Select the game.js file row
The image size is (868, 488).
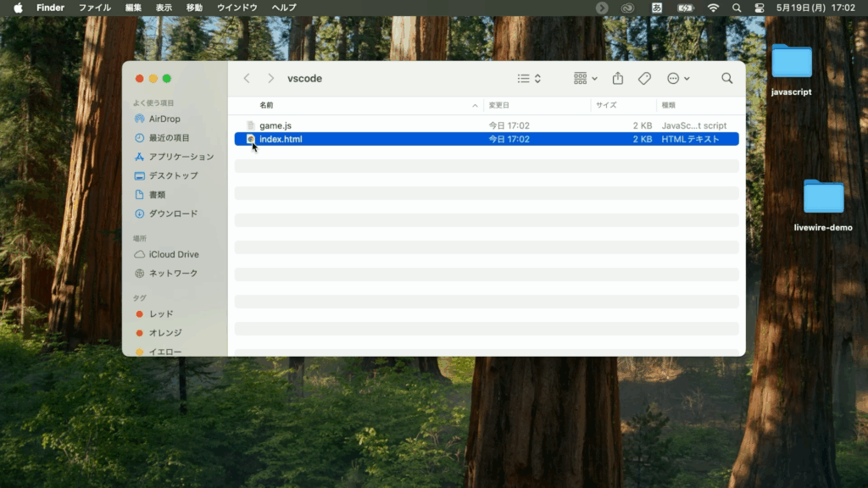[x=275, y=125]
